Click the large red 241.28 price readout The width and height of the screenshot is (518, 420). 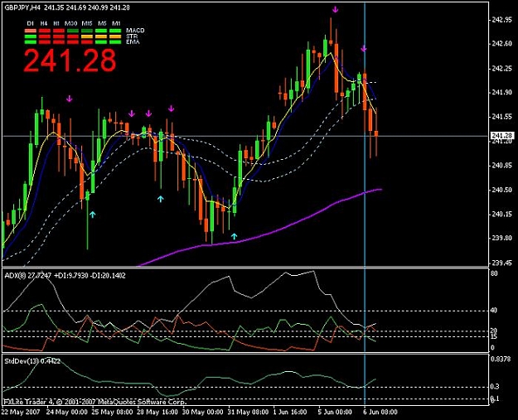coord(70,60)
